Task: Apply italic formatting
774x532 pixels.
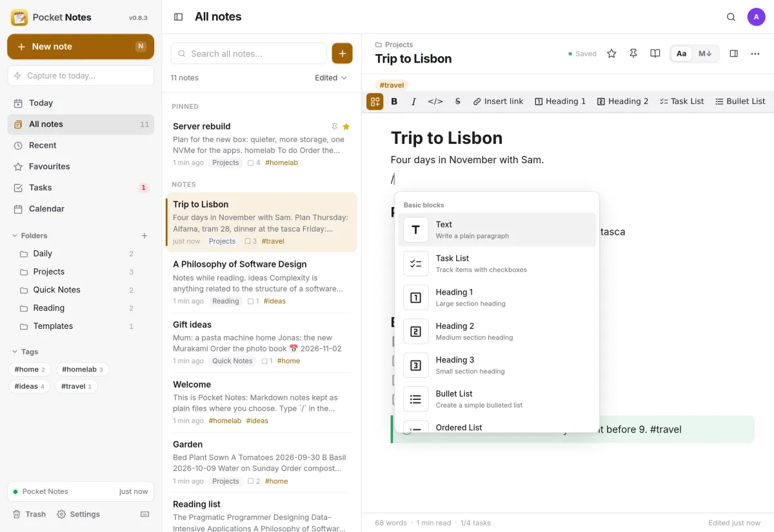Action: 413,101
